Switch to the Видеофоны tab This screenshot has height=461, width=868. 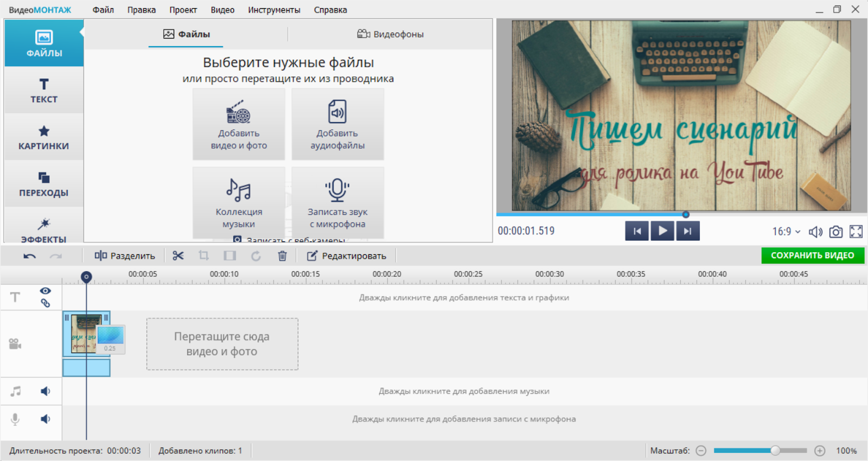(391, 34)
